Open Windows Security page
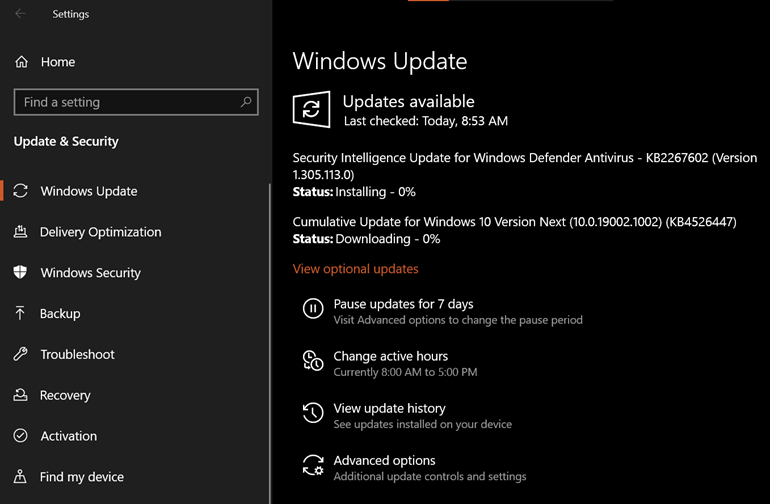This screenshot has height=504, width=770. pos(90,273)
